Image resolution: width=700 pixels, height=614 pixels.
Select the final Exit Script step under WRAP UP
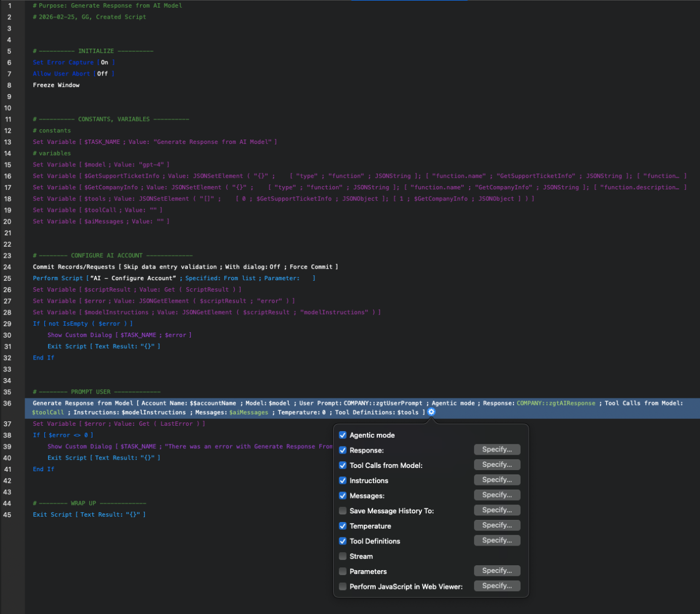[89, 515]
